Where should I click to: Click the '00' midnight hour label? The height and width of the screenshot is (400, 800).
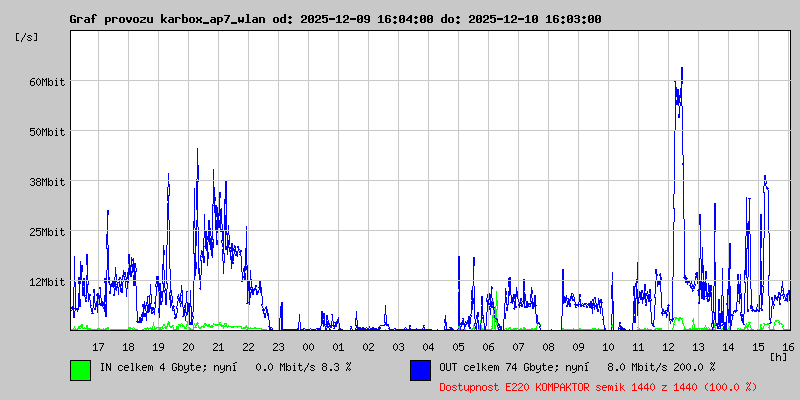(x=308, y=347)
